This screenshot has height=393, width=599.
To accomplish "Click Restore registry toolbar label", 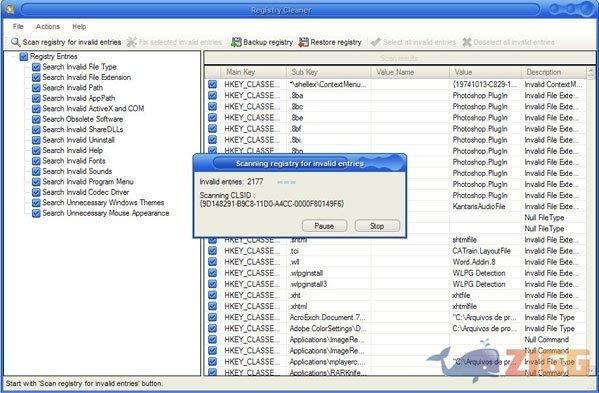I will pyautogui.click(x=336, y=42).
